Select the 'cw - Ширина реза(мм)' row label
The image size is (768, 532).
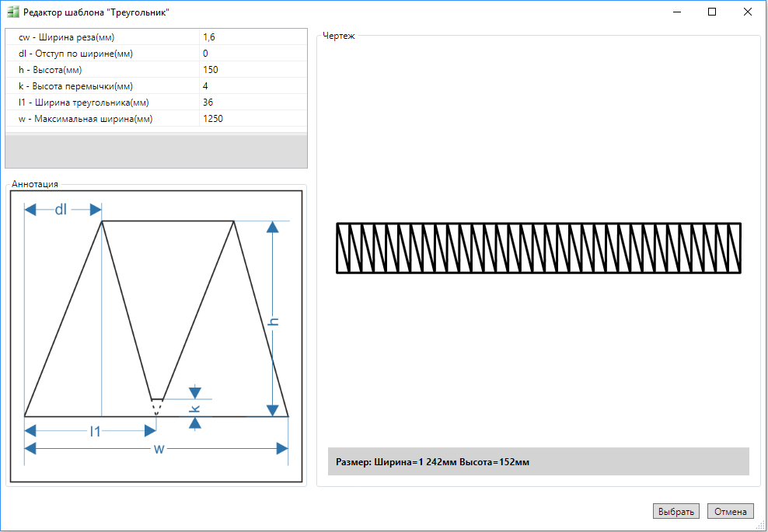(66, 37)
